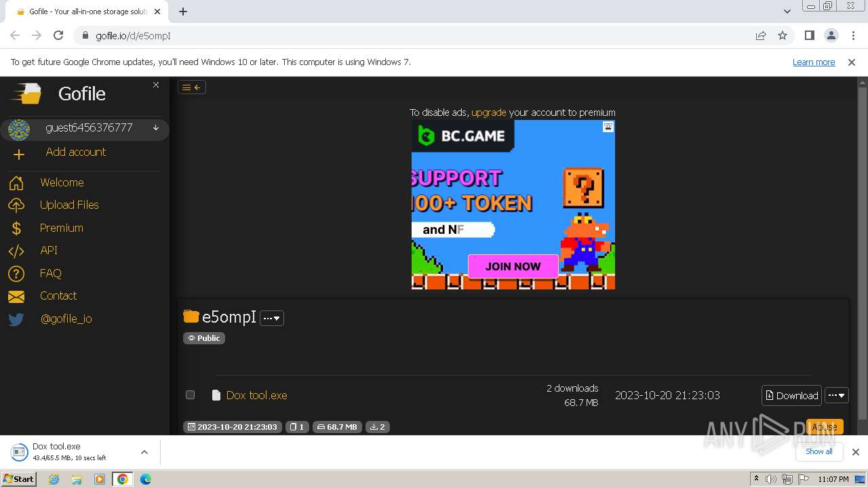Click the Gofile logo icon

tap(26, 94)
